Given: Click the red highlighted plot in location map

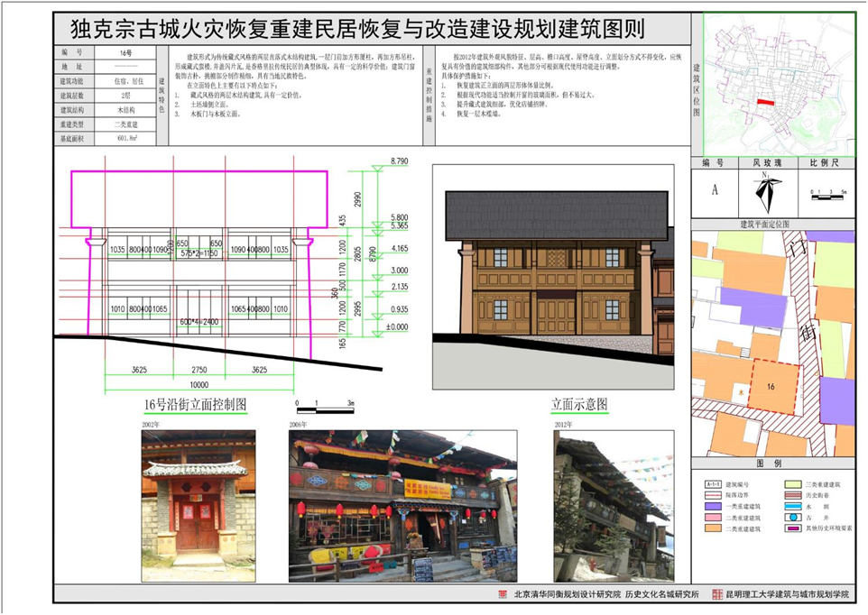Looking at the screenshot, I should point(764,103).
